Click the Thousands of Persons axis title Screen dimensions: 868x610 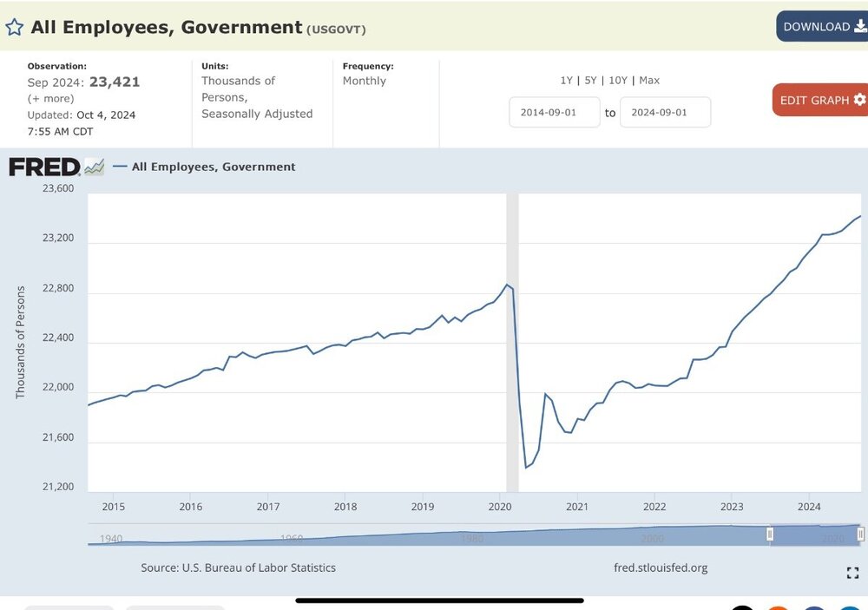21,342
